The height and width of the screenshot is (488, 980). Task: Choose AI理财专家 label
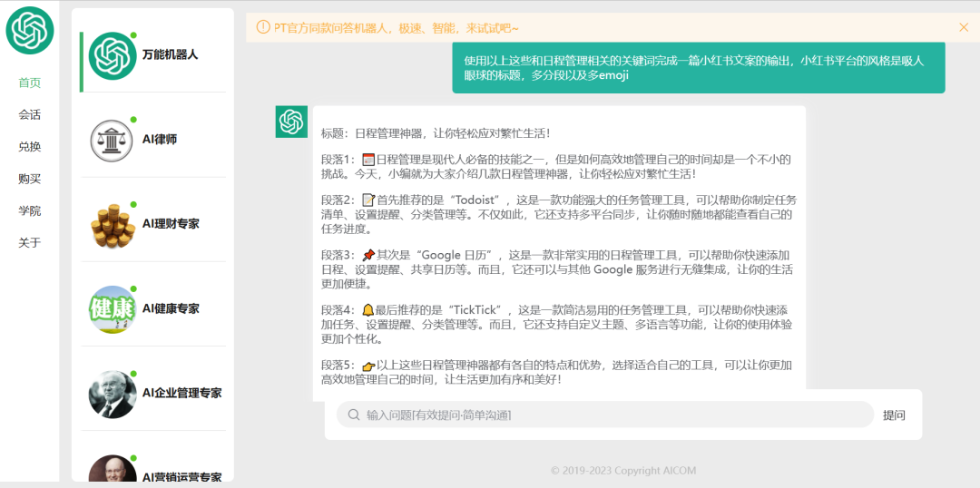click(171, 224)
